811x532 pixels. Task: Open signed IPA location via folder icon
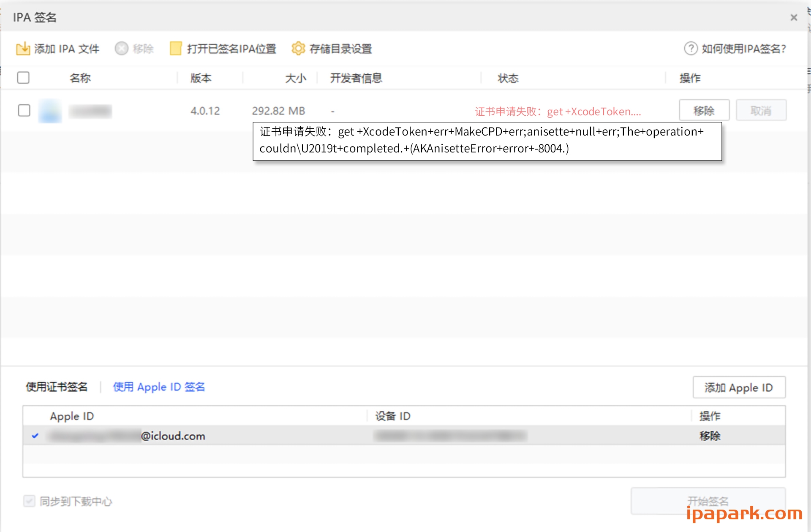tap(175, 49)
